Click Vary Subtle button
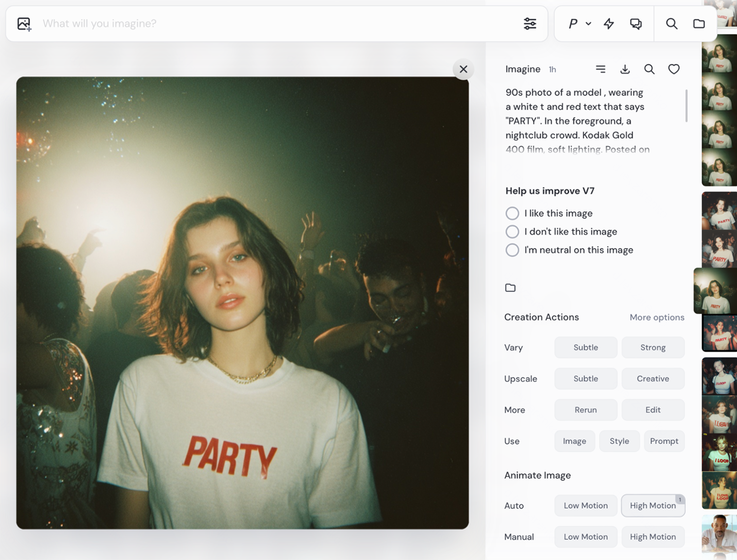Image resolution: width=737 pixels, height=560 pixels. tap(586, 348)
